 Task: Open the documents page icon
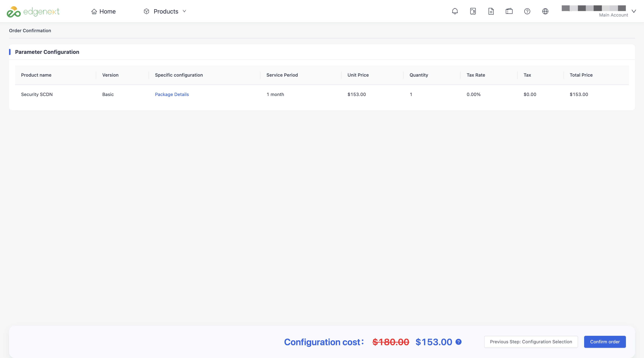coord(491,11)
